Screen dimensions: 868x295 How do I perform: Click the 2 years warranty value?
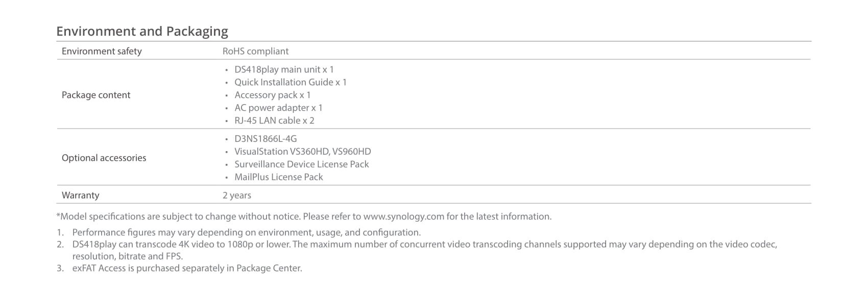click(237, 195)
